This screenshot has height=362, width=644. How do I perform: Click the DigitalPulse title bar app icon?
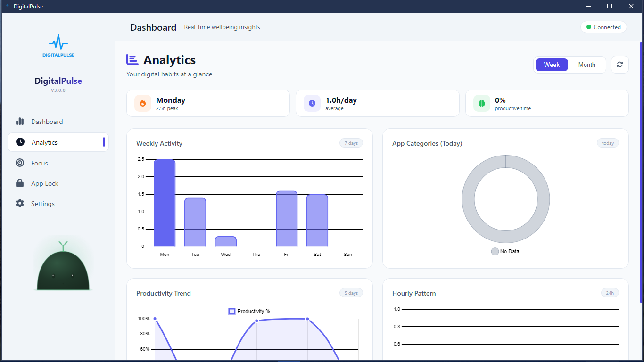pos(7,6)
